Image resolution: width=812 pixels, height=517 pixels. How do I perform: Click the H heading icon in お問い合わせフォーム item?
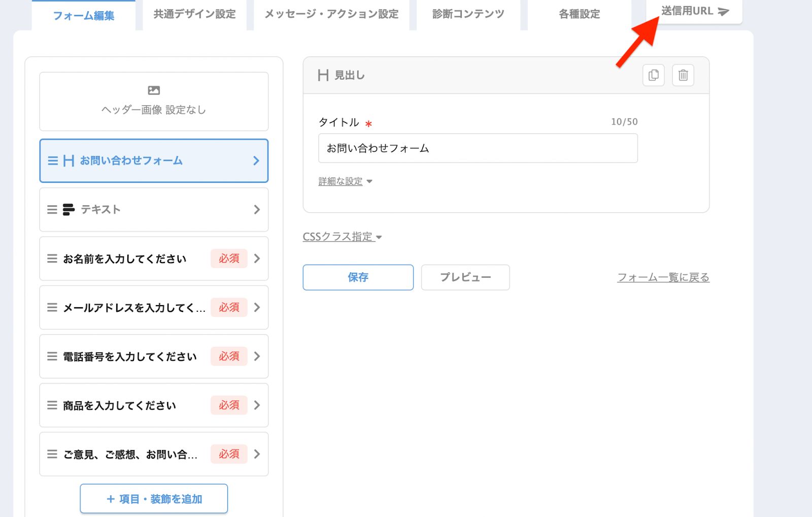tap(69, 161)
